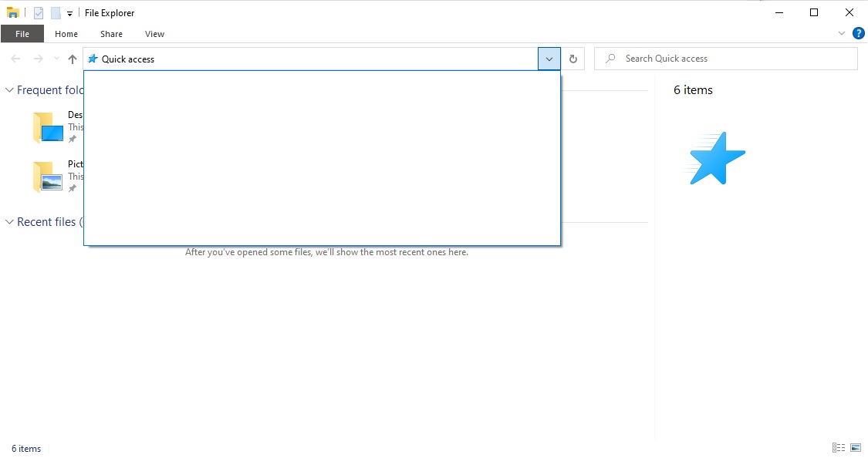This screenshot has width=868, height=458.
Task: Click the Quick access star in the address bar
Action: [x=92, y=58]
